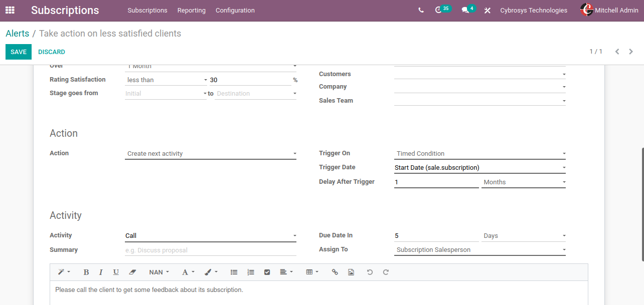
Task: Edit the Due Date In number
Action: coord(436,236)
